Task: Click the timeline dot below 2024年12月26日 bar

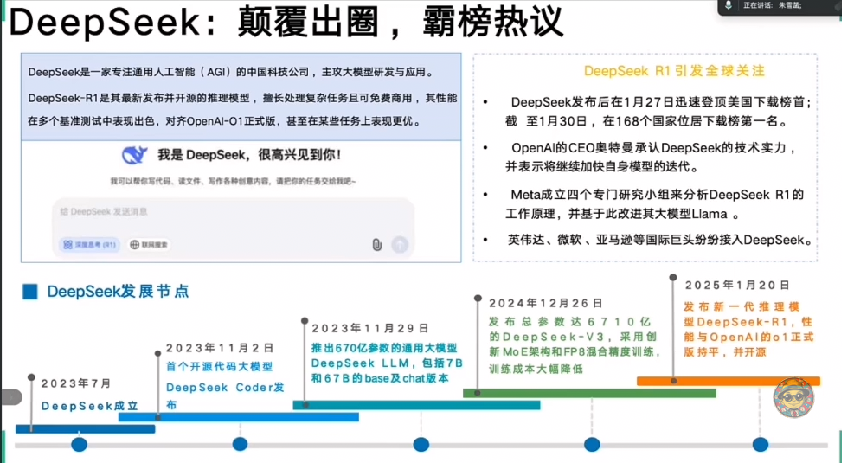Action: pos(592,444)
